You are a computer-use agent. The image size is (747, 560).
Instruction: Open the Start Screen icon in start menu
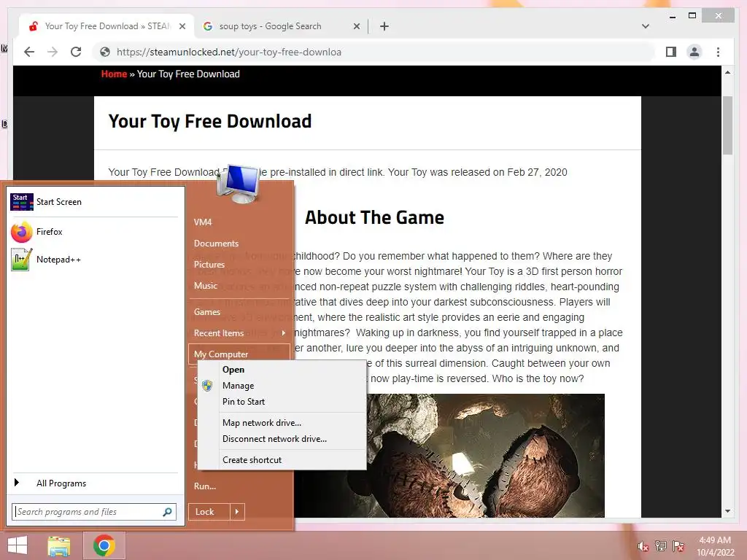pos(22,202)
